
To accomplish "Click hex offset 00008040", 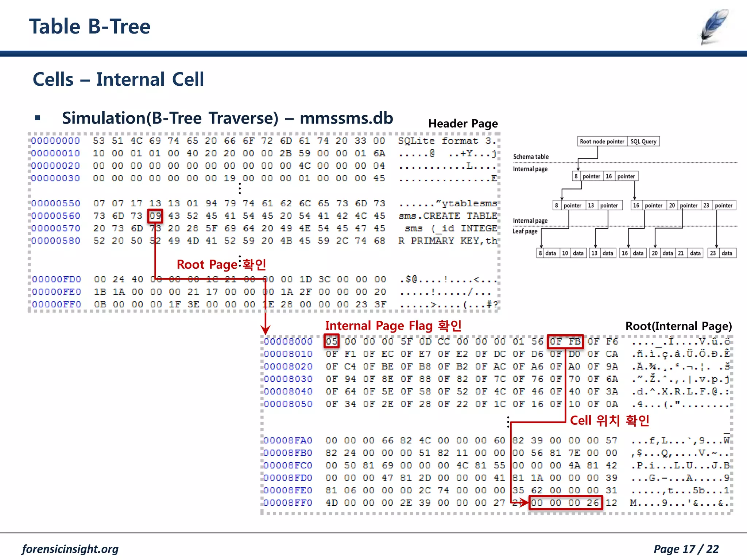I will point(288,392).
